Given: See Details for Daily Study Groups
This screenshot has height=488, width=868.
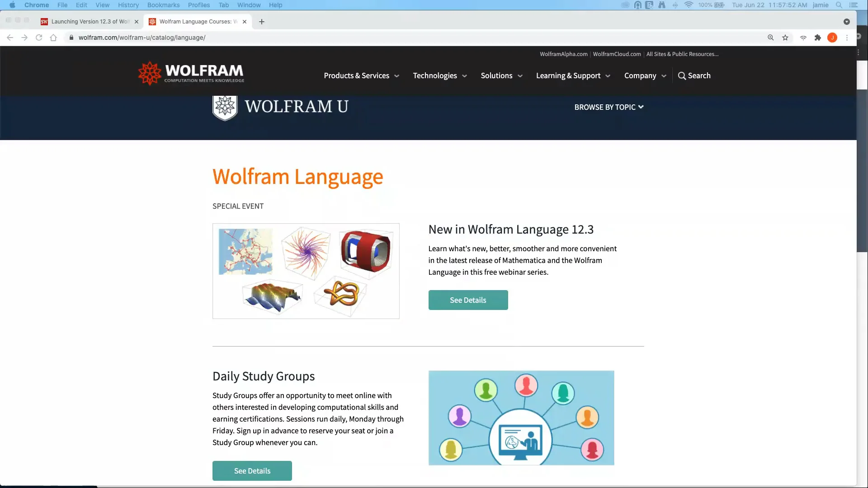Looking at the screenshot, I should 252,471.
